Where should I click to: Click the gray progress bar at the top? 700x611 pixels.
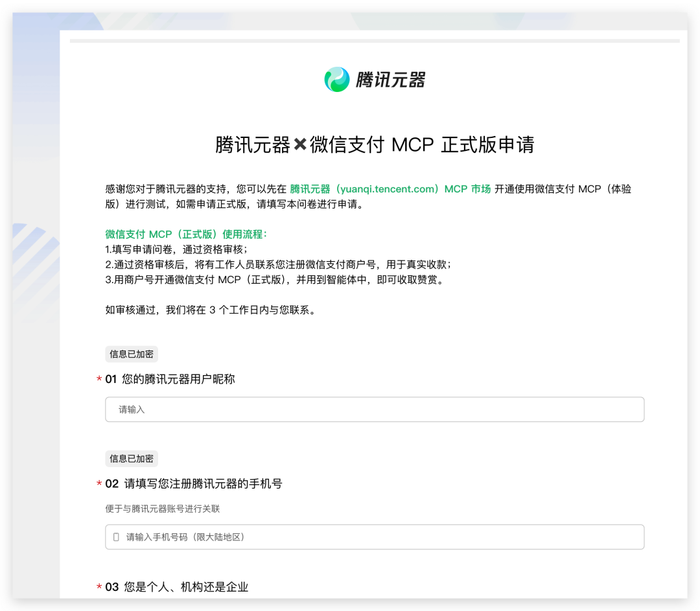tap(374, 40)
